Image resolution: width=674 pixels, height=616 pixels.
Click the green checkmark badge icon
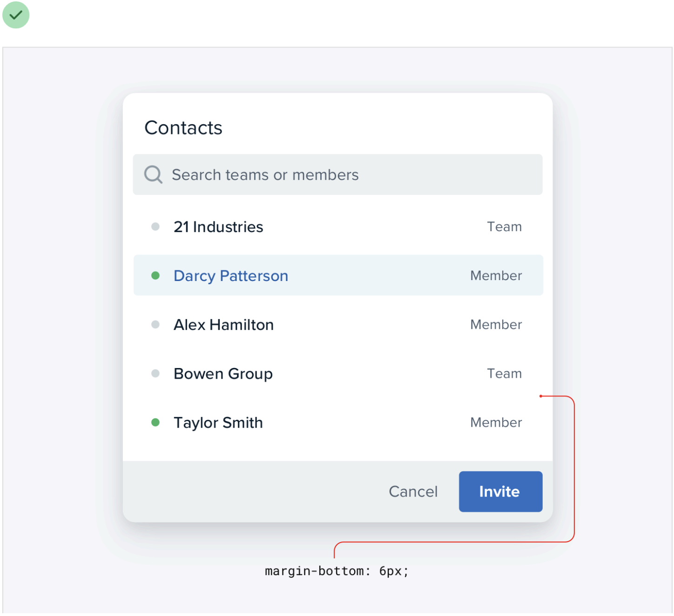16,15
